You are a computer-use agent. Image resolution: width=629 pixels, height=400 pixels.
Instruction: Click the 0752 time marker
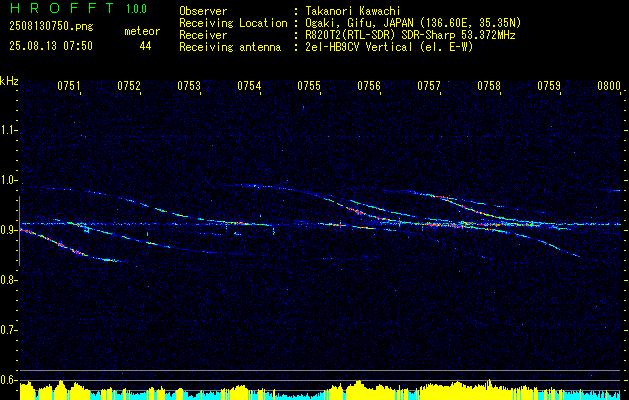(129, 85)
